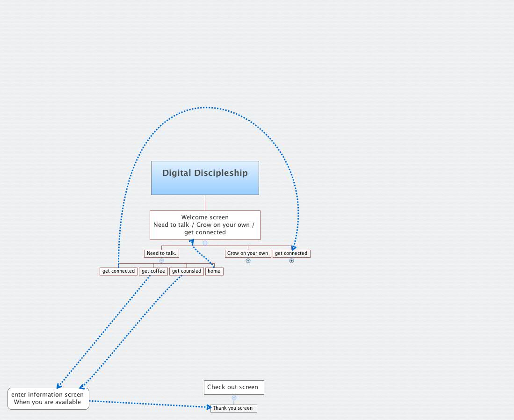The height and width of the screenshot is (420, 514).
Task: Expand the Grow on your own branch
Action: point(248,261)
